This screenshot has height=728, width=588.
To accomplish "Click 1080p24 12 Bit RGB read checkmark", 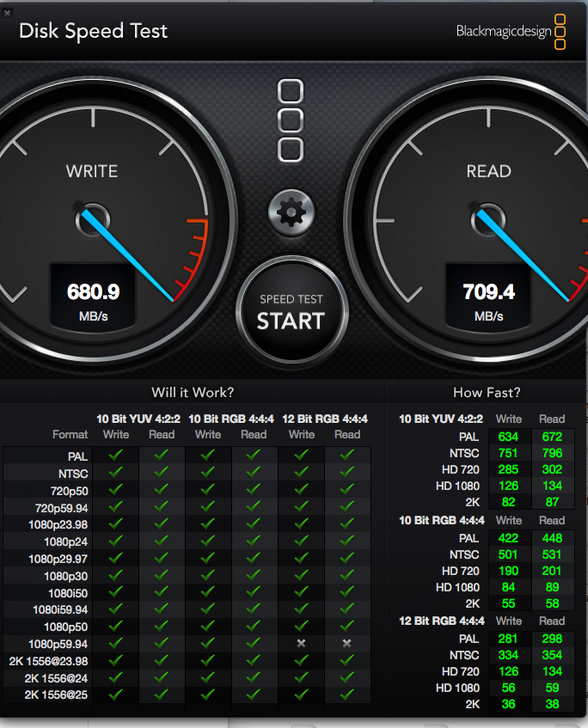I will [x=346, y=541].
